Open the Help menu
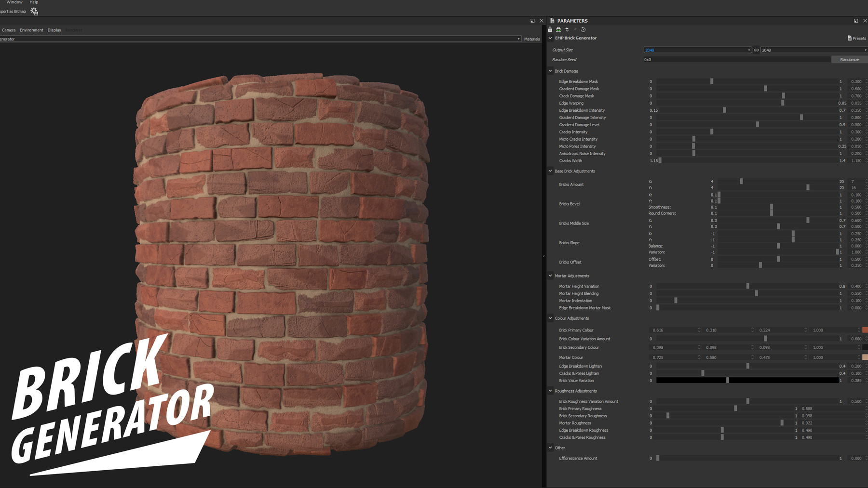 coord(33,2)
